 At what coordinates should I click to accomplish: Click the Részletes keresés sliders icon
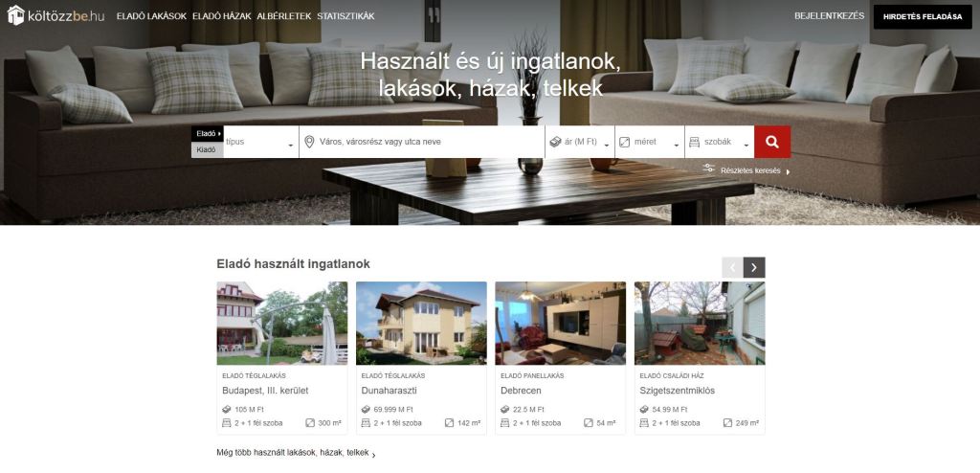[x=709, y=169]
